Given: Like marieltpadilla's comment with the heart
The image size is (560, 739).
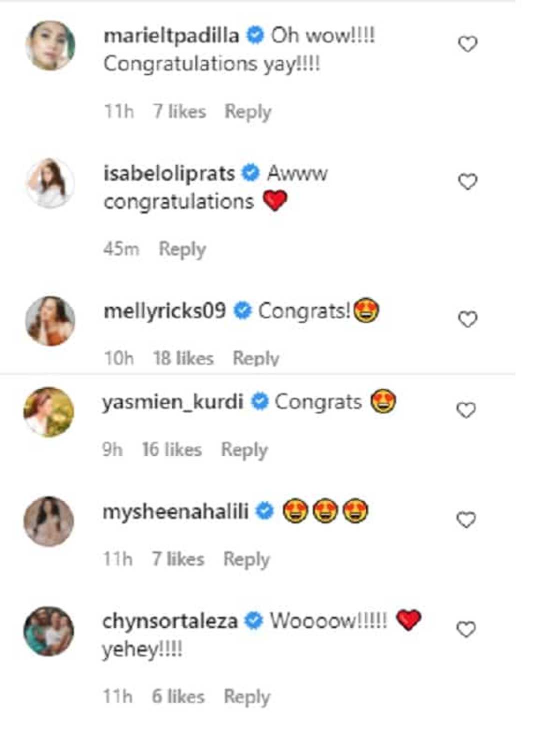Looking at the screenshot, I should click(467, 45).
